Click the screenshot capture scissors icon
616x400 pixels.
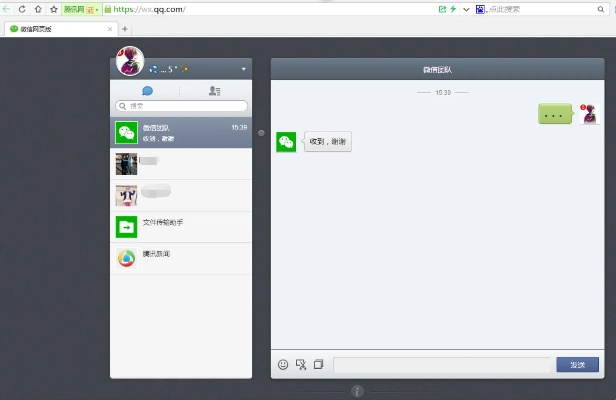tap(301, 365)
